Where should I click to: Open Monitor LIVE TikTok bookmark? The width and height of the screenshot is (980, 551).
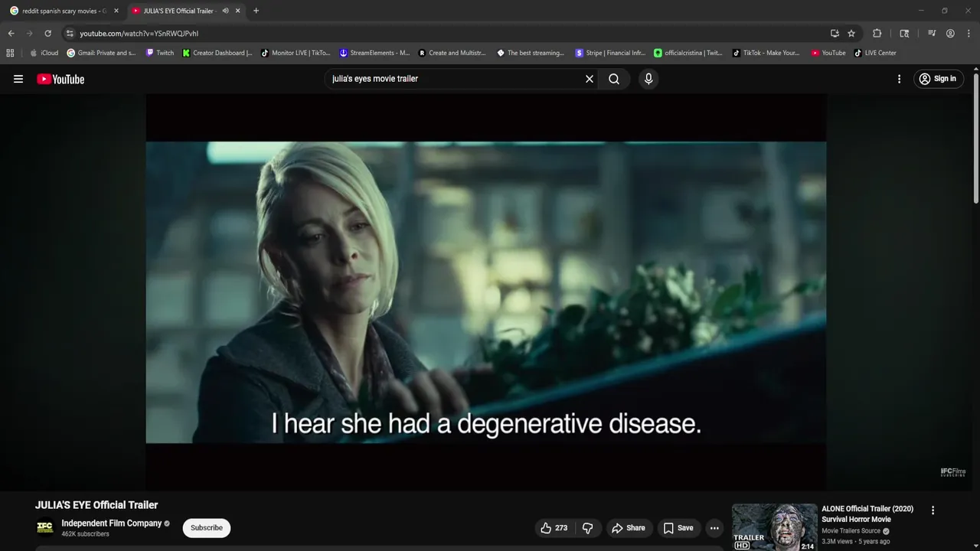296,53
